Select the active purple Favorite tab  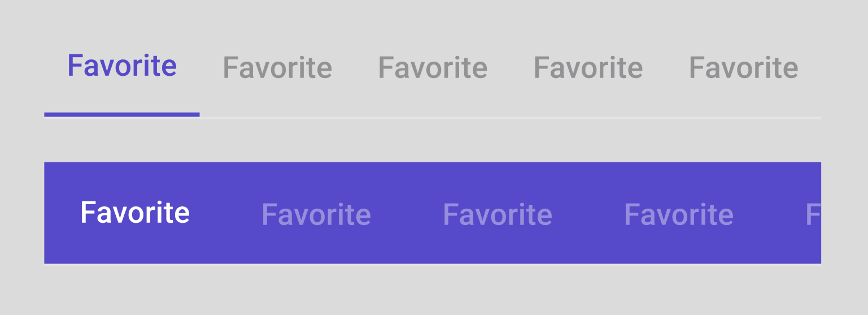click(122, 67)
